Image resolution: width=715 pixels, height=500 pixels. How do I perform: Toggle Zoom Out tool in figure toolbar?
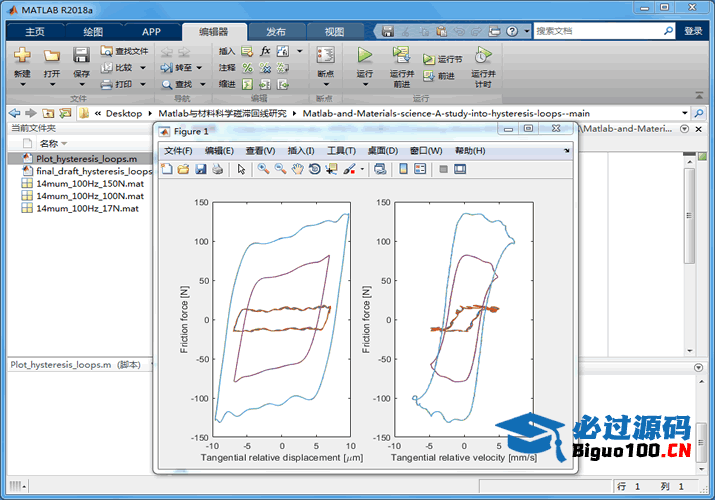point(280,169)
